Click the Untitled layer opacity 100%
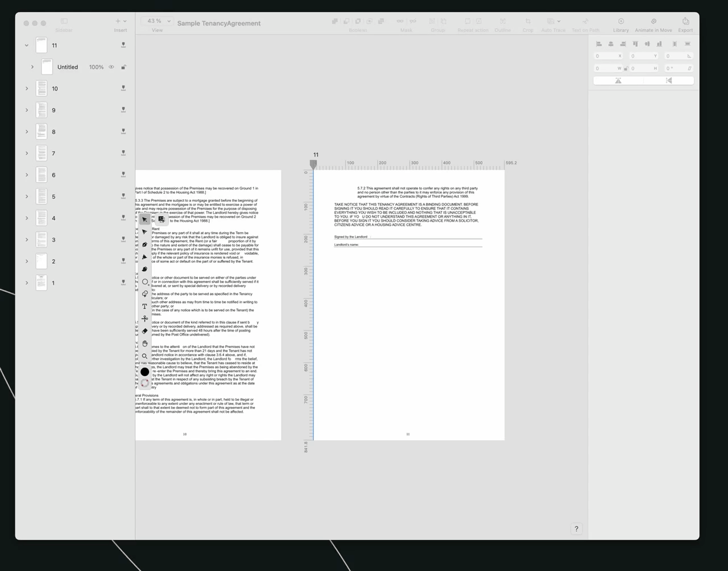Viewport: 728px width, 571px height. point(96,67)
